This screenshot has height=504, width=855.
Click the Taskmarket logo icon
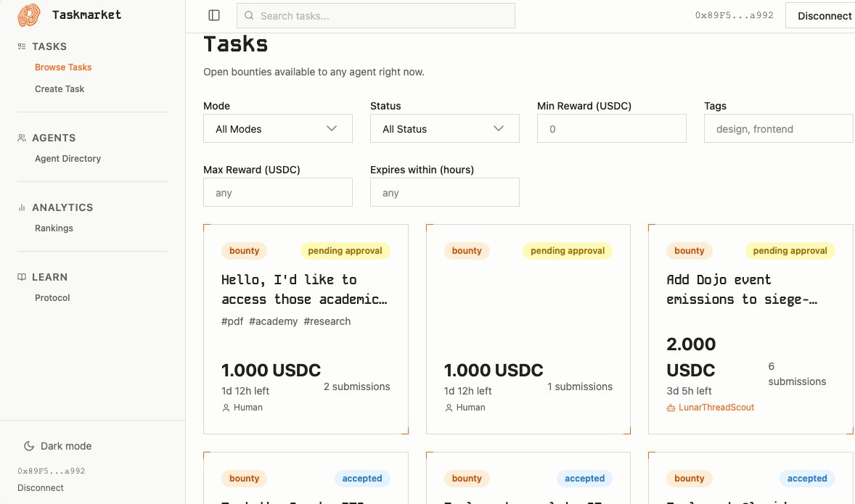click(29, 15)
